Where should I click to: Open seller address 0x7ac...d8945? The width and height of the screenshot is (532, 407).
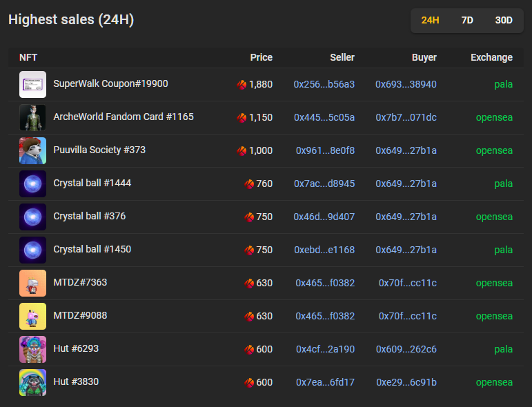[x=324, y=183]
